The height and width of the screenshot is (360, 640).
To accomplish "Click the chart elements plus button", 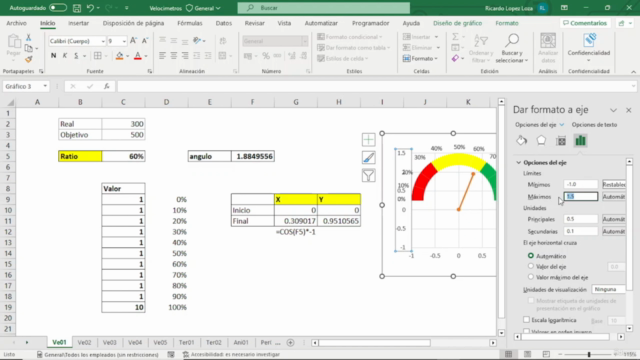I will coord(369,140).
